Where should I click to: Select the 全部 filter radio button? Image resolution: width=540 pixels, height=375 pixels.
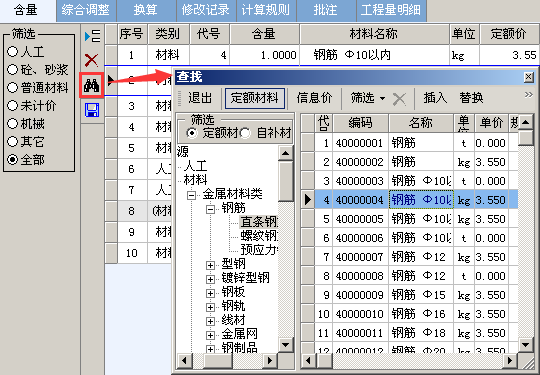pyautogui.click(x=12, y=159)
